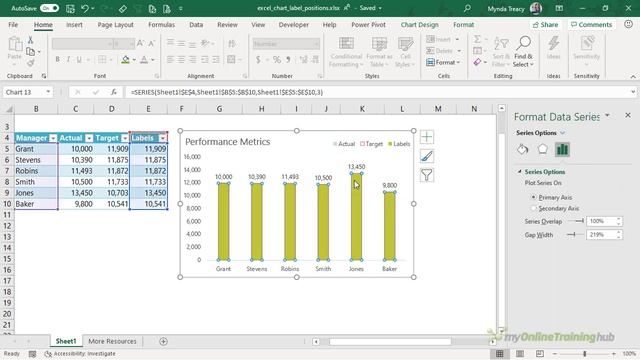Click the Performance Metrics chart title

pyautogui.click(x=228, y=142)
